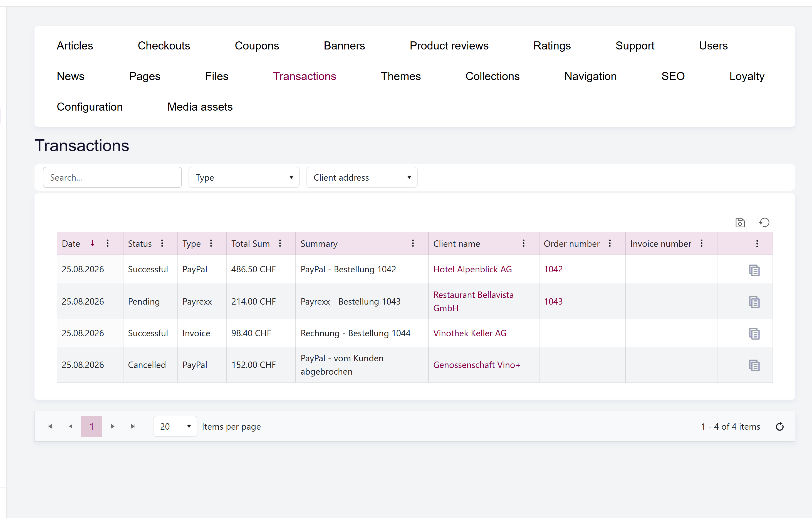Open the Collections tab
The image size is (812, 518).
pyautogui.click(x=493, y=76)
